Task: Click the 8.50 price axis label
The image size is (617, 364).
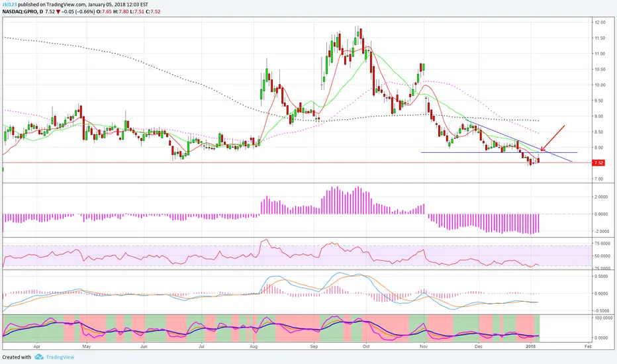Action: point(600,132)
